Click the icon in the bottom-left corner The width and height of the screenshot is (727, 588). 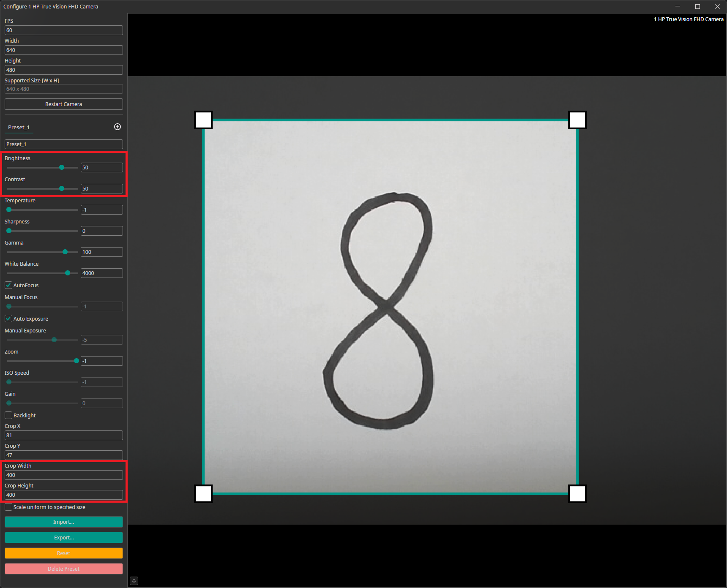click(x=134, y=580)
